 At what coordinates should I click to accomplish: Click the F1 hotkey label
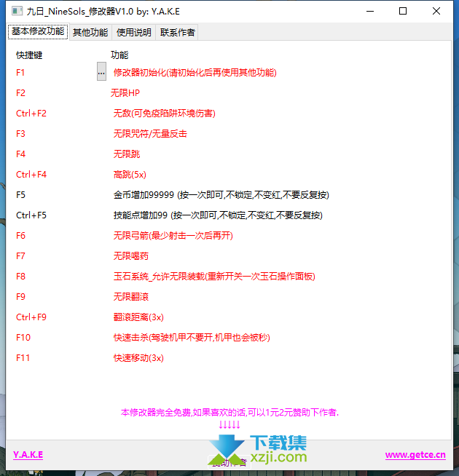(x=20, y=73)
